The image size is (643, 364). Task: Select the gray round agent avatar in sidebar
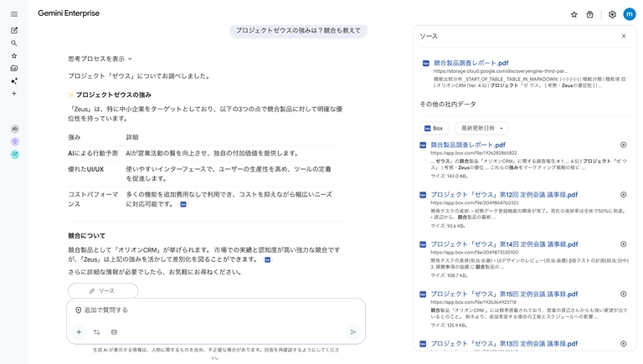(x=15, y=129)
